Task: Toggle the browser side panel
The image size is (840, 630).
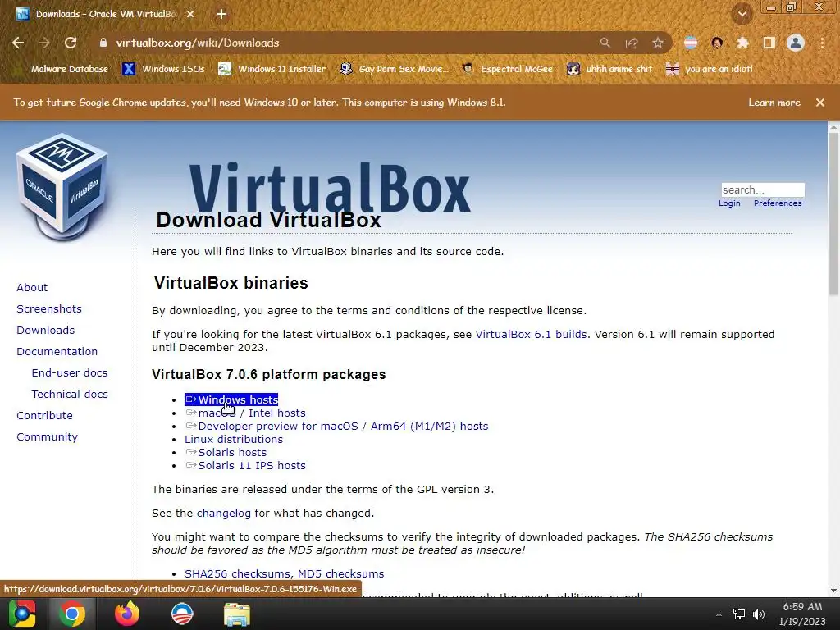Action: [x=769, y=43]
